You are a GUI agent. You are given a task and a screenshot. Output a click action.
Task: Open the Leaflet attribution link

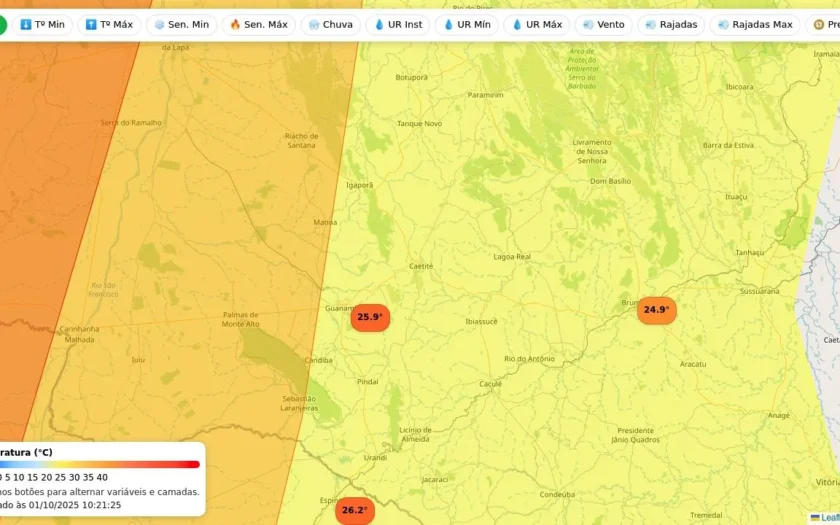click(x=828, y=517)
